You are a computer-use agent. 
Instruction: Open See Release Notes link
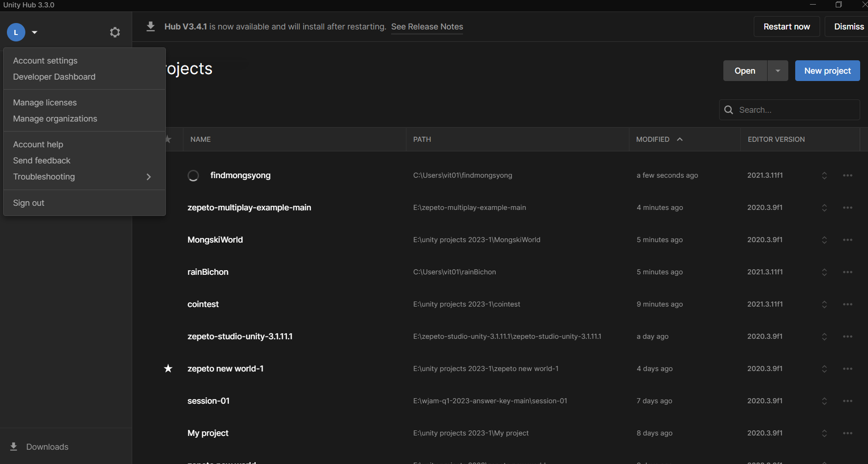(x=427, y=27)
